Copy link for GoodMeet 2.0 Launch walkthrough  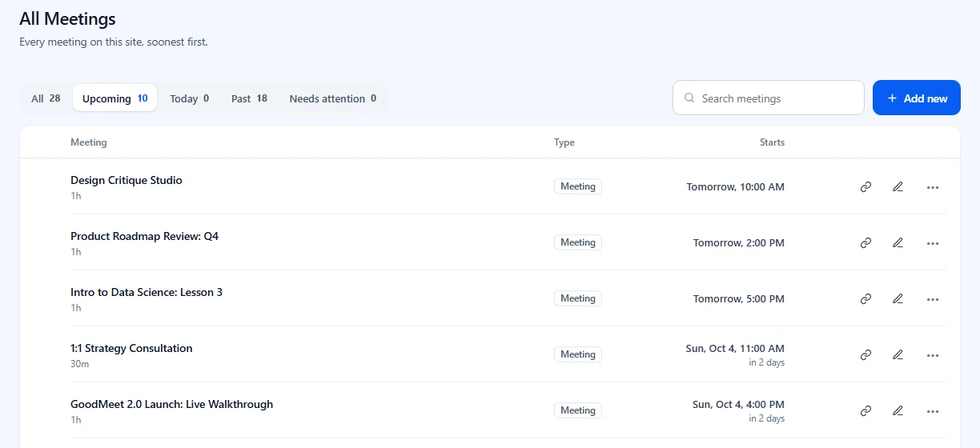tap(866, 411)
